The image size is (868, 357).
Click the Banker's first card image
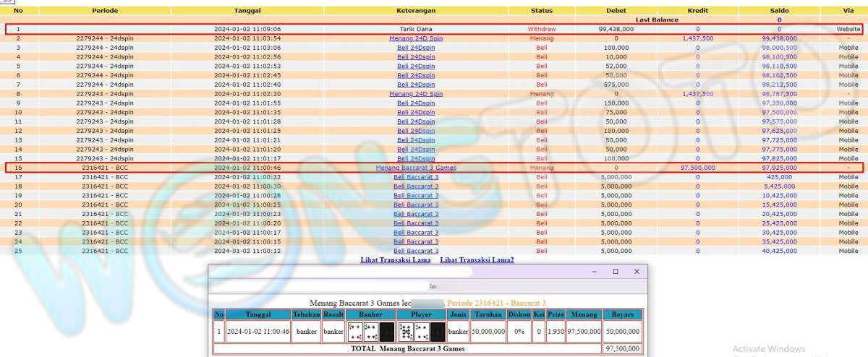pos(355,332)
